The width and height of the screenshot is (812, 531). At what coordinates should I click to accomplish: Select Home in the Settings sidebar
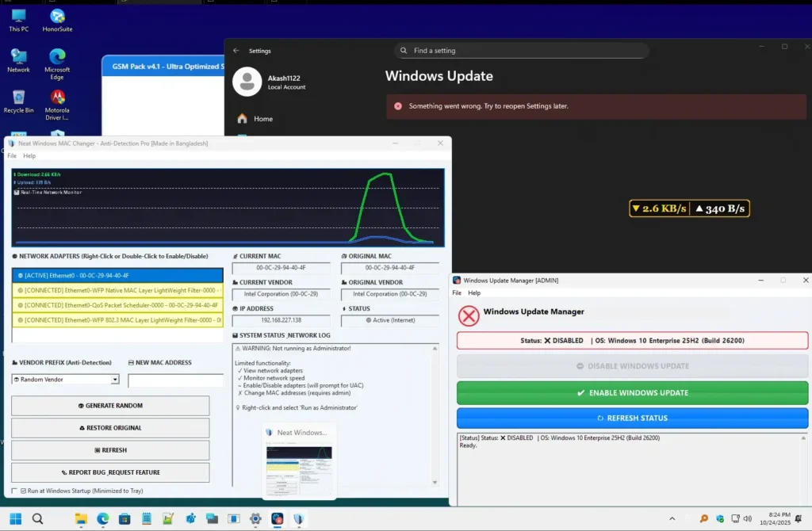pyautogui.click(x=264, y=118)
